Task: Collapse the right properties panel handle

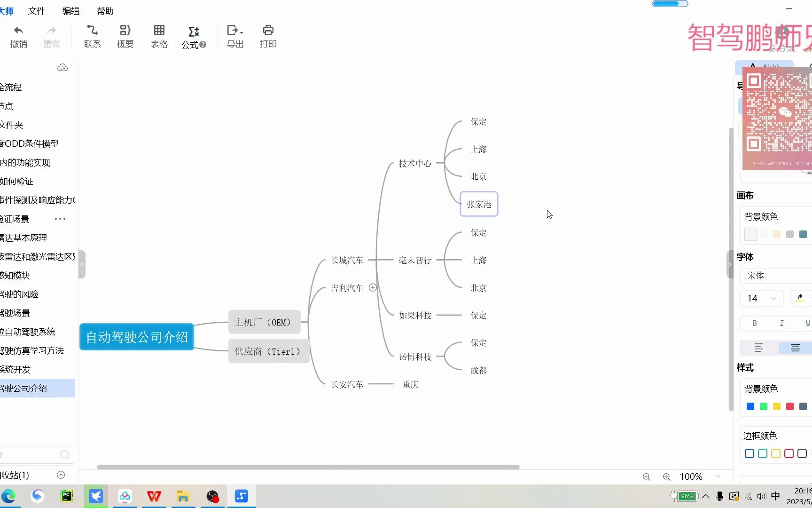Action: [x=730, y=264]
